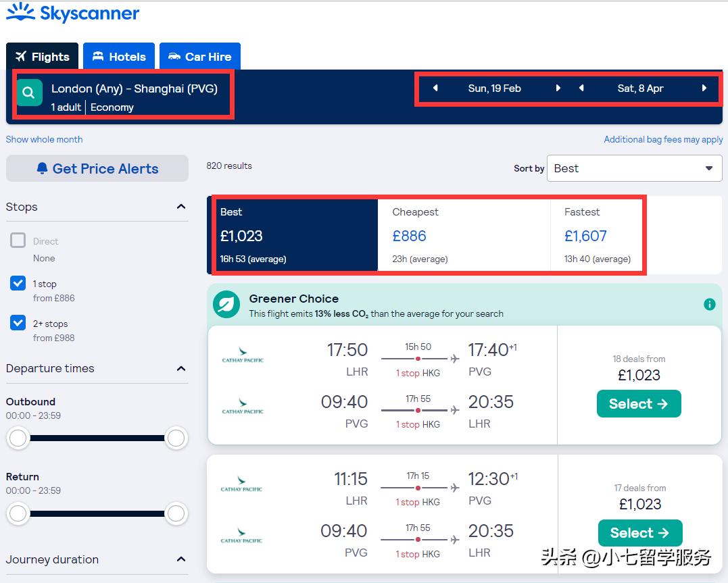Disable the 2+ stops filter

coord(18,324)
